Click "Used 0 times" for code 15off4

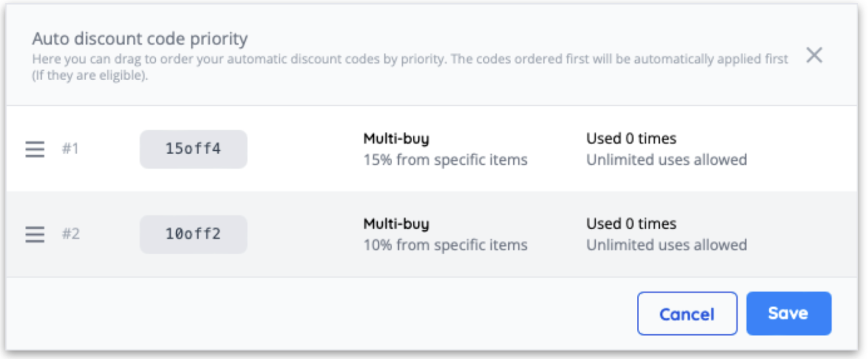point(631,139)
